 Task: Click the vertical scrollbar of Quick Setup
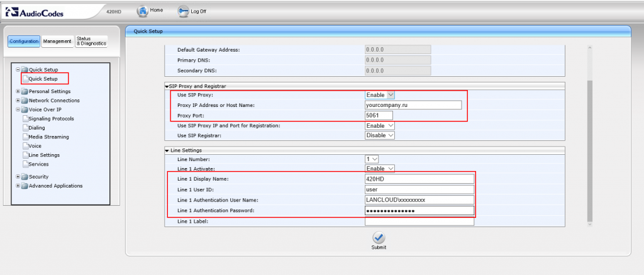589,151
